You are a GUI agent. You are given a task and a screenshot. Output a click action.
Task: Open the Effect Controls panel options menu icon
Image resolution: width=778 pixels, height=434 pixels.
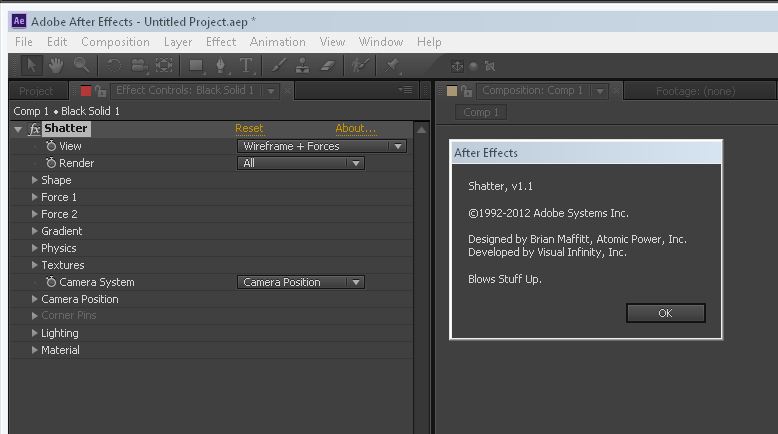(405, 90)
